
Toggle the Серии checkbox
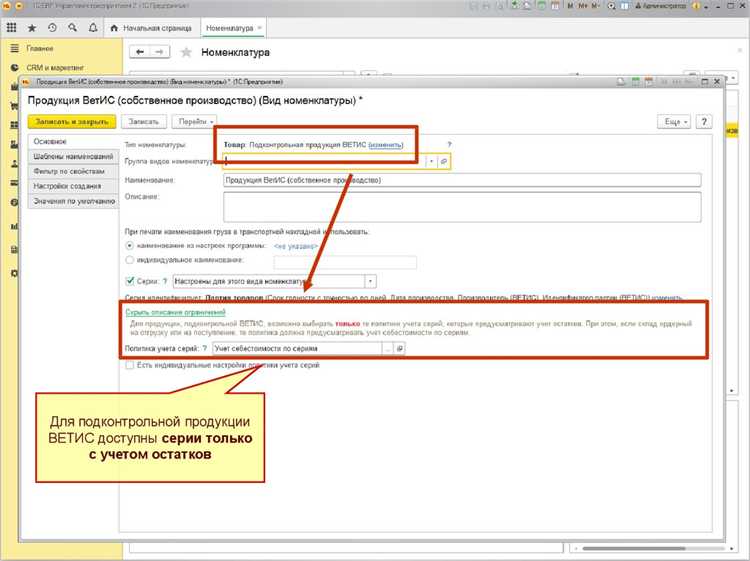click(129, 281)
